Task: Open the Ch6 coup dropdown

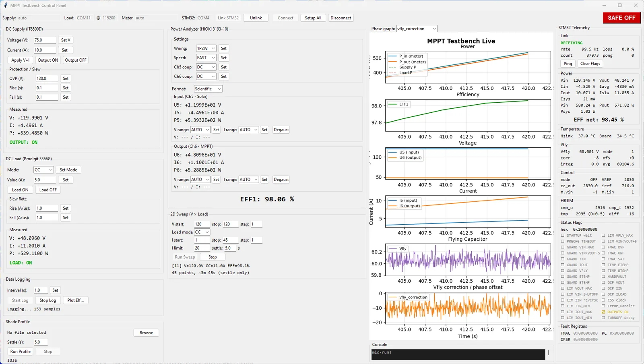Action: [x=206, y=76]
